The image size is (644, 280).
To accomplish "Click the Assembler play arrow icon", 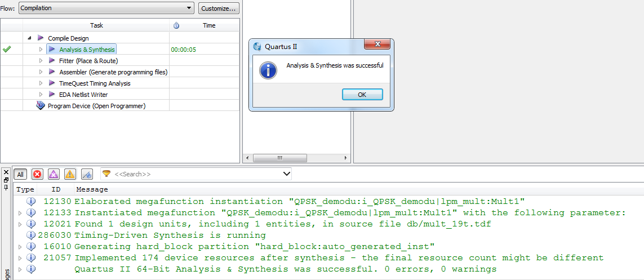I will [52, 72].
